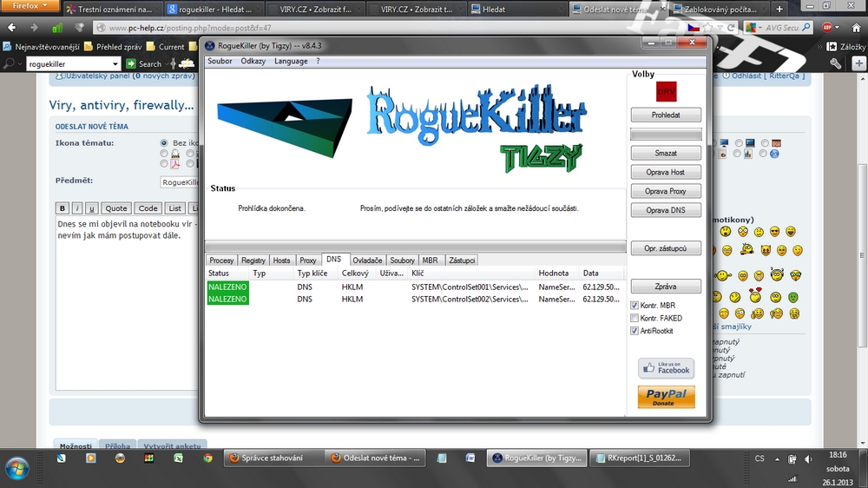Click the Bold B button in forum editor

point(62,208)
